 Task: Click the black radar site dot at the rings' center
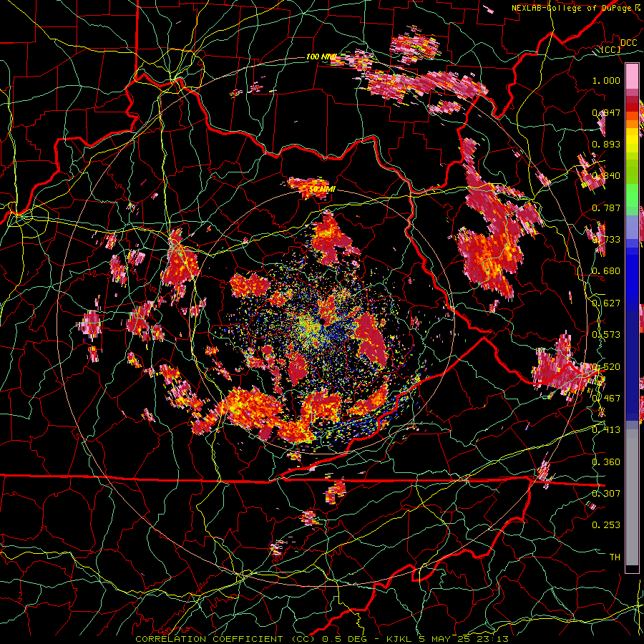323,321
